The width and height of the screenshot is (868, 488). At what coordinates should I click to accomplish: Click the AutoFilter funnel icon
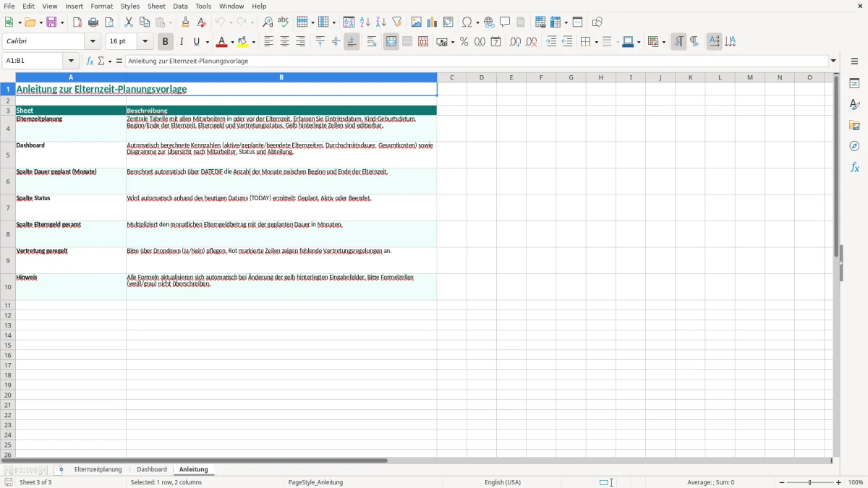click(397, 22)
